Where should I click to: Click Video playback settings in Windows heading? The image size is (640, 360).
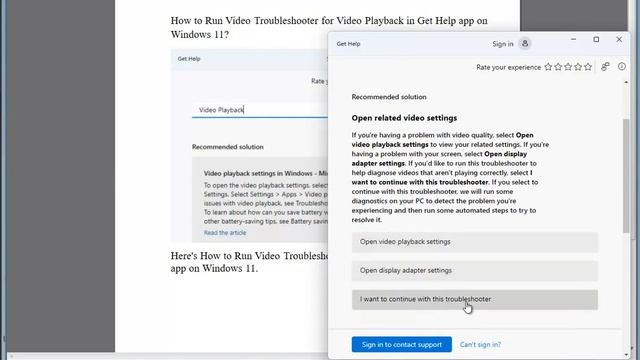(265, 173)
